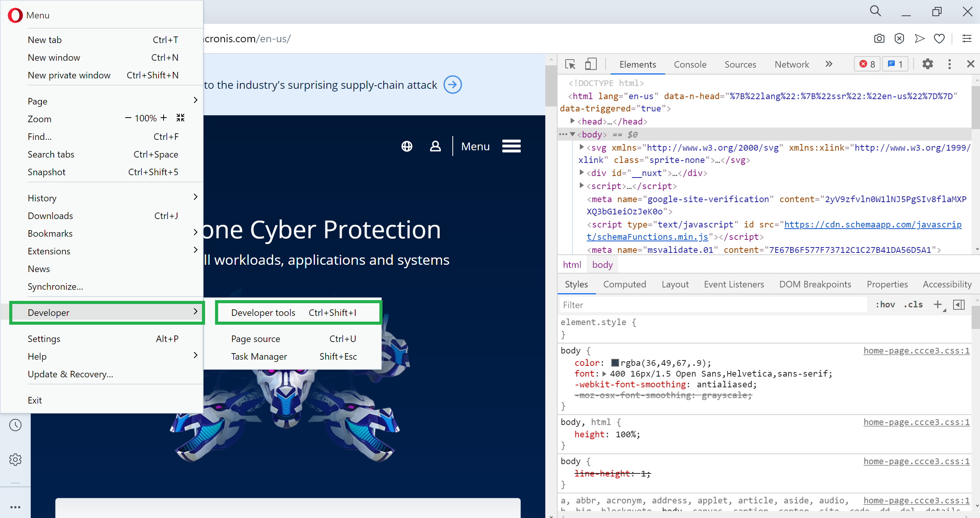Viewport: 980px width, 518px height.
Task: Add page to bookmarks heart icon
Action: tap(939, 38)
